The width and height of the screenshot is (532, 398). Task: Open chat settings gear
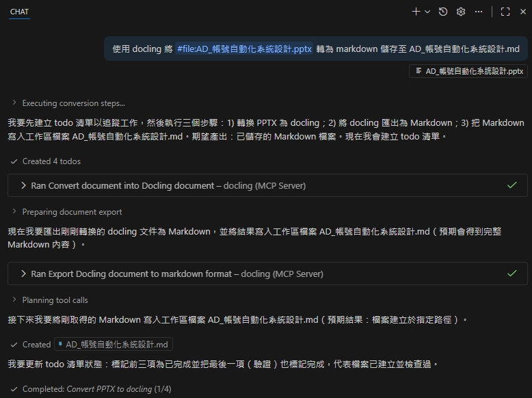pyautogui.click(x=461, y=12)
